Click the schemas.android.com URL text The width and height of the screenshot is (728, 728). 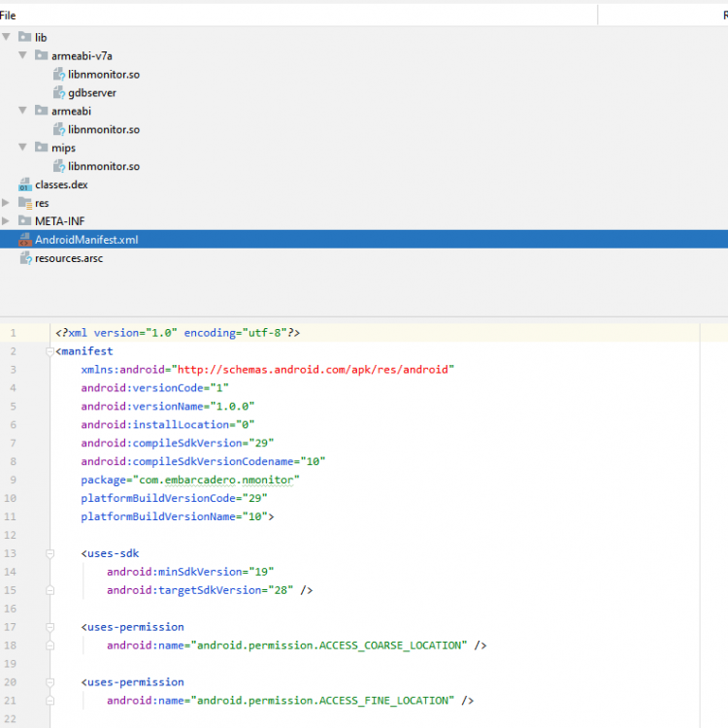[313, 370]
